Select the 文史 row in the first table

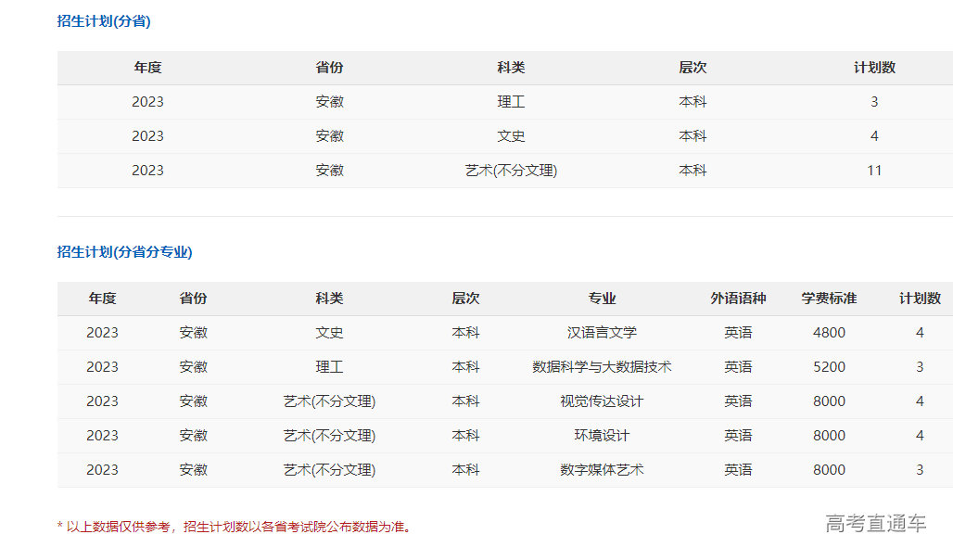[x=512, y=135]
